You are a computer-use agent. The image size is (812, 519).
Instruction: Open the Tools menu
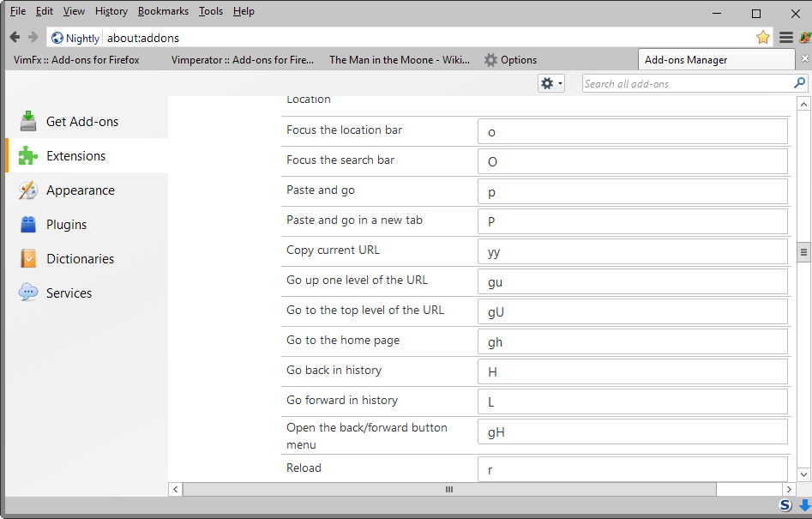pyautogui.click(x=211, y=11)
